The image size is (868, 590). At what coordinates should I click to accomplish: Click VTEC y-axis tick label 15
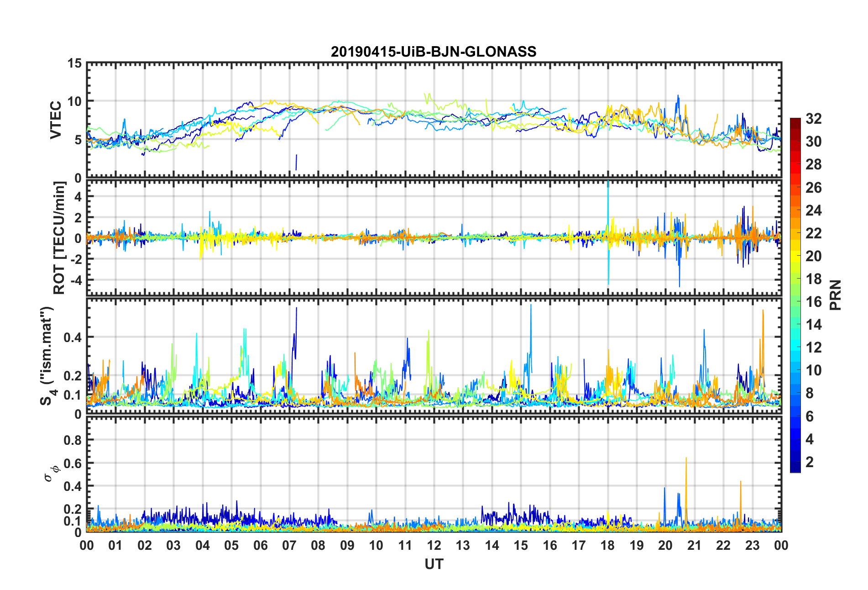(x=75, y=63)
